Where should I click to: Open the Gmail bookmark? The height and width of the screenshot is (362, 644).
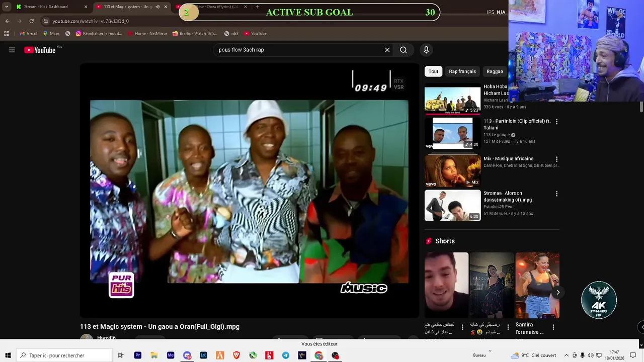tap(28, 34)
